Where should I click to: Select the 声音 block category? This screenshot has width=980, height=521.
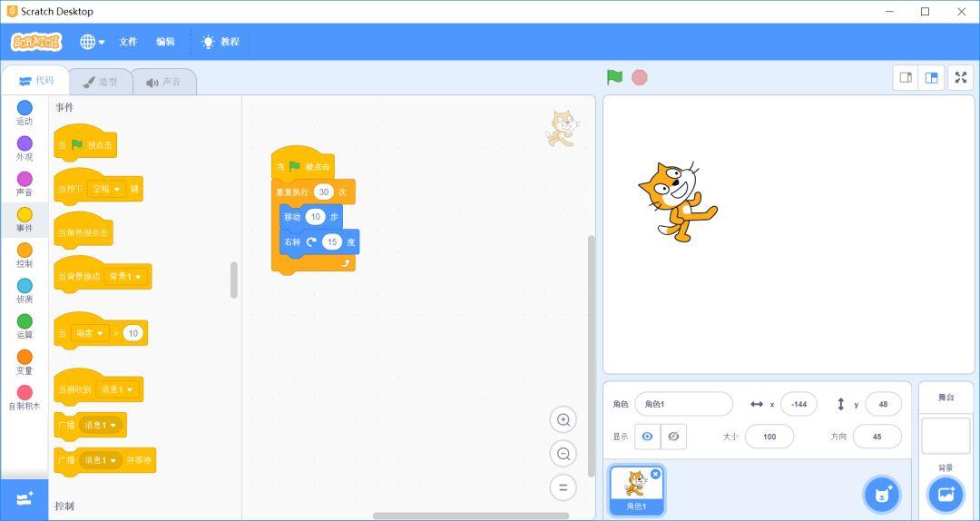coord(24,184)
